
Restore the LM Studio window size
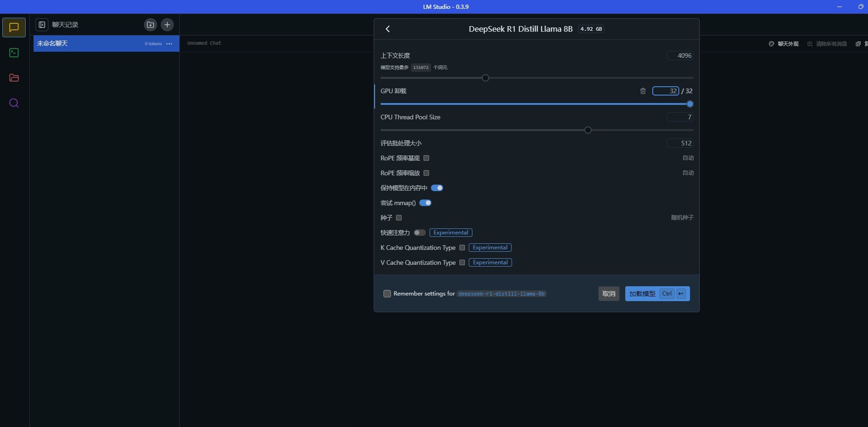click(861, 7)
